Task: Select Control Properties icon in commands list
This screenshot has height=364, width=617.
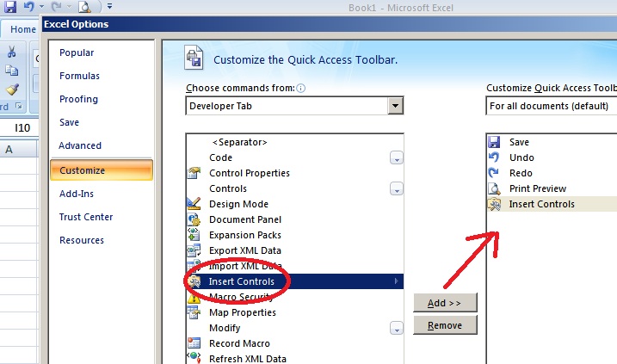Action: click(194, 173)
